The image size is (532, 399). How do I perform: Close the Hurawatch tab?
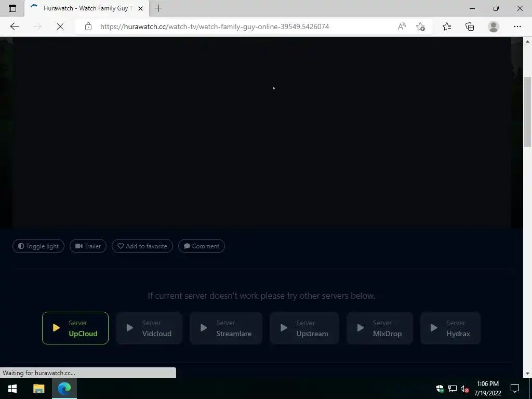click(x=140, y=8)
